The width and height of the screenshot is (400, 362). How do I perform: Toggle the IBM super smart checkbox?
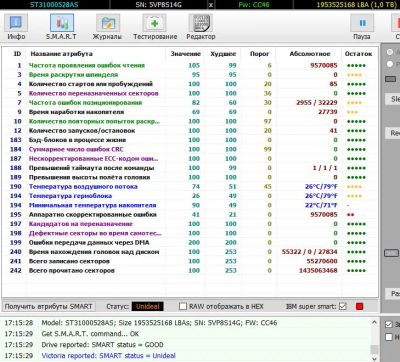click(x=343, y=306)
